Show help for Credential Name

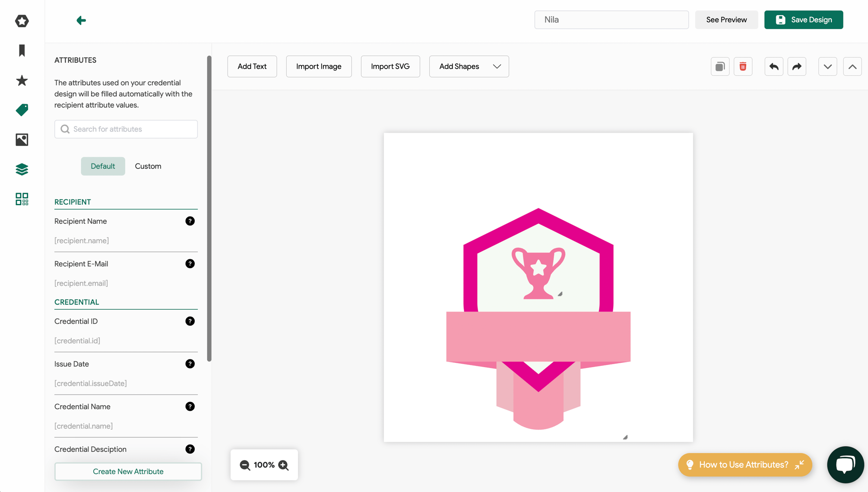(x=190, y=406)
